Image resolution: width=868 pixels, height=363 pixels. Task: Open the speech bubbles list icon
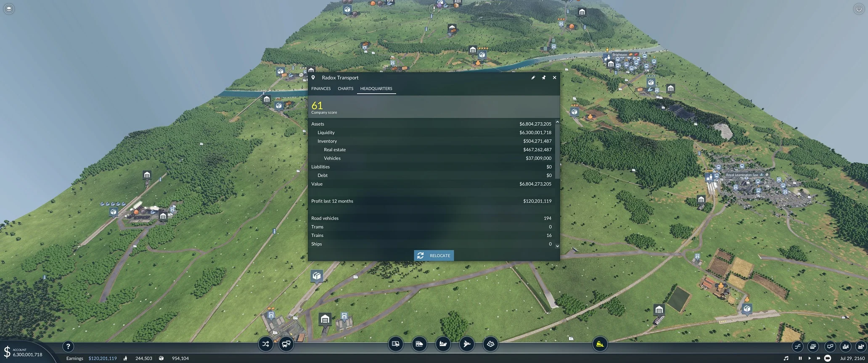pyautogui.click(x=830, y=347)
